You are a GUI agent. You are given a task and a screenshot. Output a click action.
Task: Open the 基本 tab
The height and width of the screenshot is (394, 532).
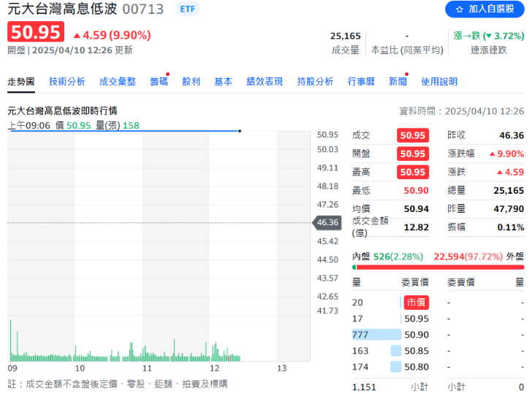click(224, 82)
